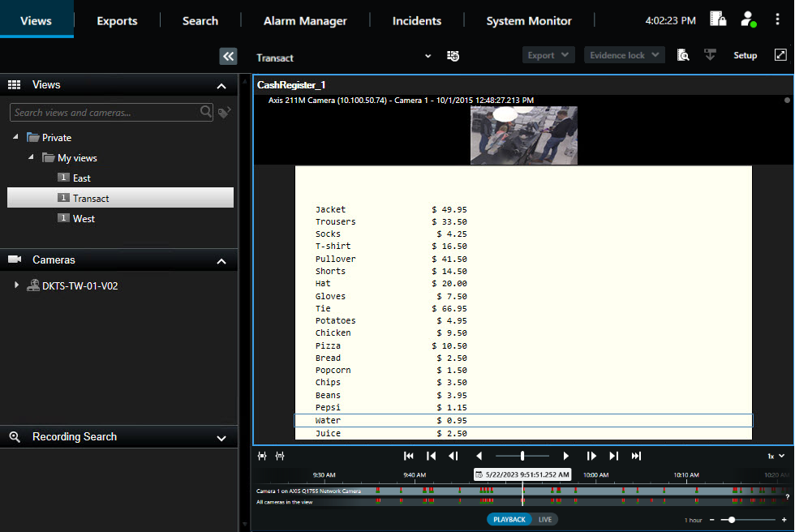Expand the Recording Search panel
This screenshot has width=795, height=532.
point(221,437)
